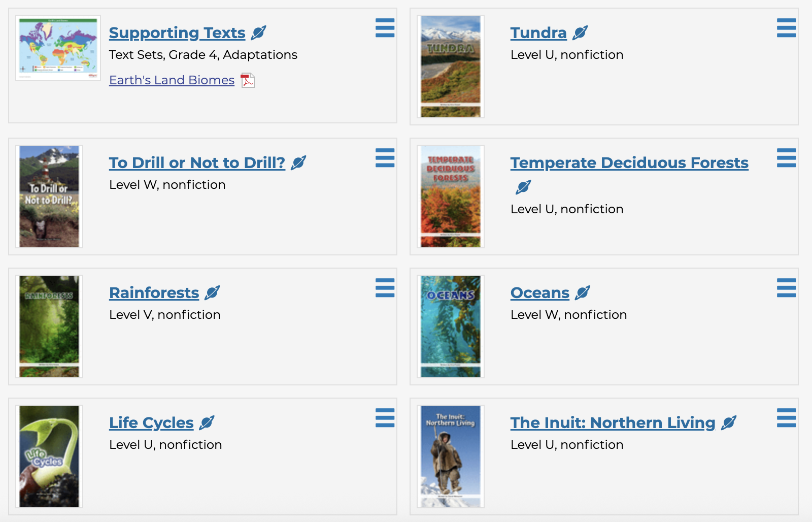Image resolution: width=812 pixels, height=522 pixels.
Task: Open the Earth's Land Biomes link
Action: pyautogui.click(x=172, y=80)
